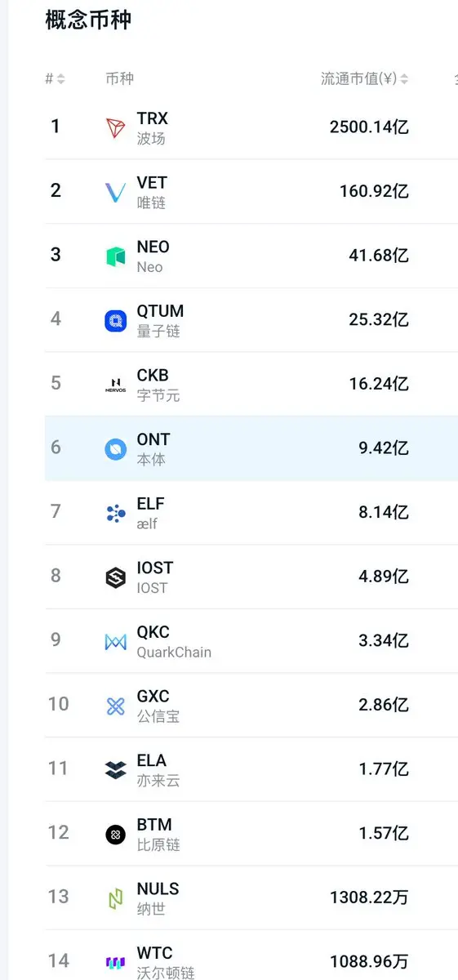Select the green NEO coin logo
This screenshot has height=980, width=458.
pyautogui.click(x=116, y=256)
